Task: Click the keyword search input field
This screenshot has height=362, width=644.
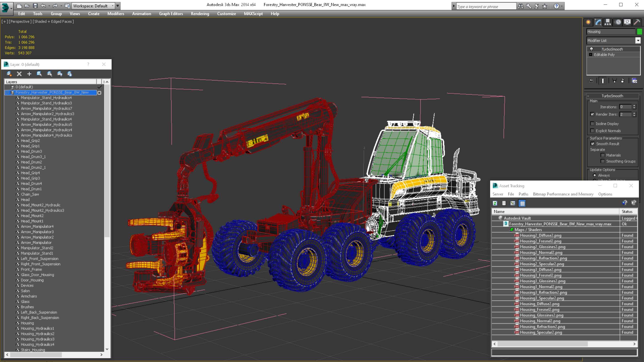Action: tap(486, 6)
